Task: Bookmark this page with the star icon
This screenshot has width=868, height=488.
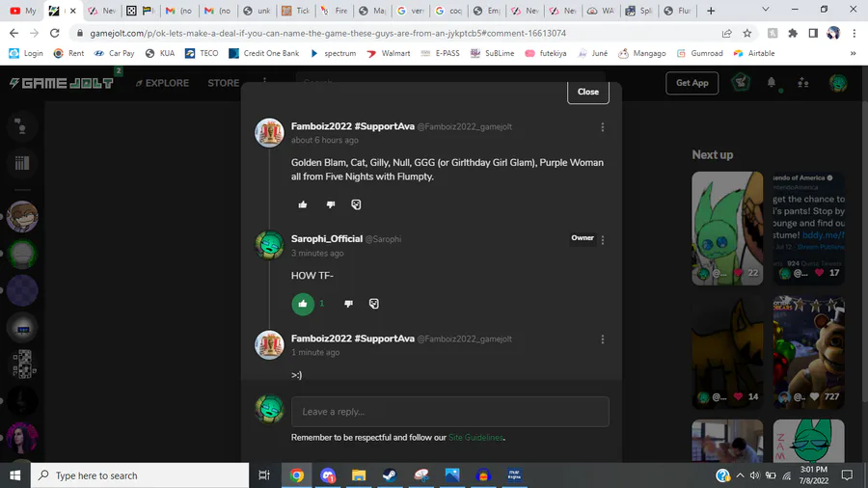Action: tap(747, 33)
